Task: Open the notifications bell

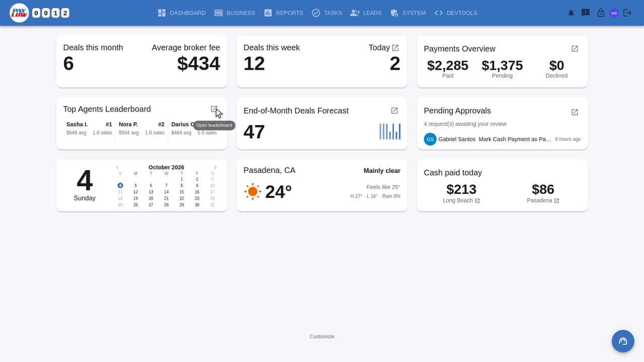Action: pyautogui.click(x=571, y=13)
